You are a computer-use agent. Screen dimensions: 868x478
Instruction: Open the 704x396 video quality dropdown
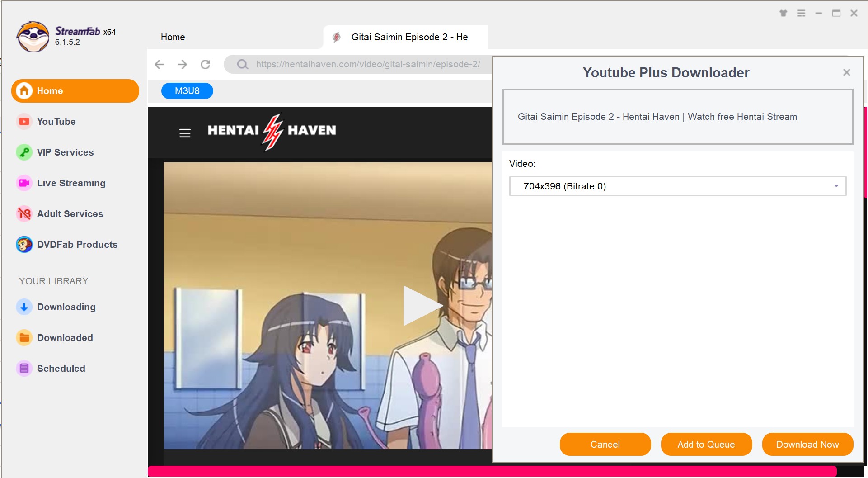678,186
